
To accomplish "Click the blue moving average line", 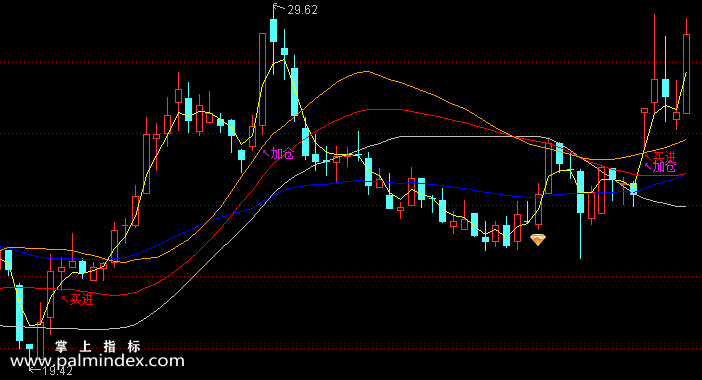I will (358, 181).
